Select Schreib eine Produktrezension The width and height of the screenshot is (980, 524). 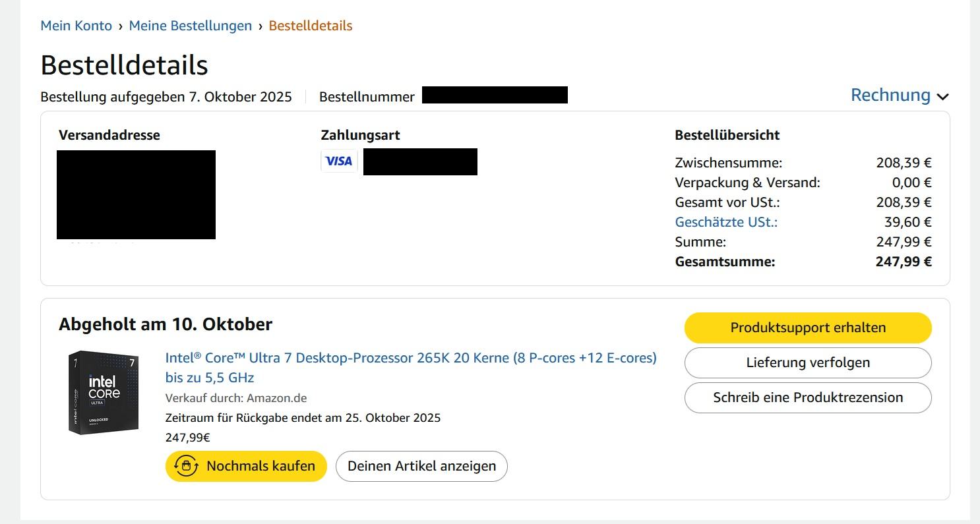(x=808, y=397)
